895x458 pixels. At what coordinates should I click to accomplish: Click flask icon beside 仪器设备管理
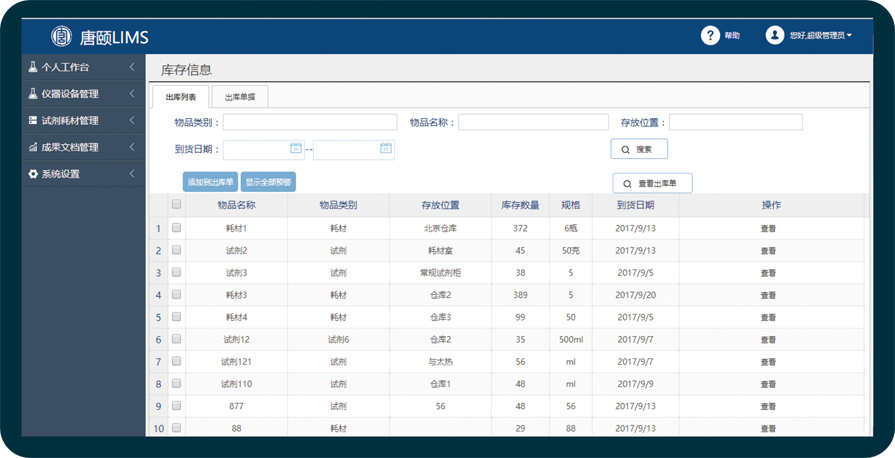click(33, 94)
